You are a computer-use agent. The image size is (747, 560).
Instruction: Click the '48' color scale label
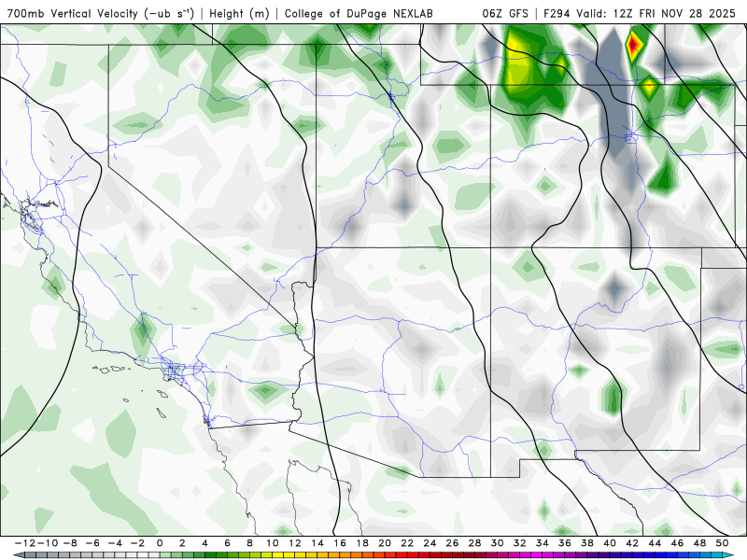click(x=699, y=543)
